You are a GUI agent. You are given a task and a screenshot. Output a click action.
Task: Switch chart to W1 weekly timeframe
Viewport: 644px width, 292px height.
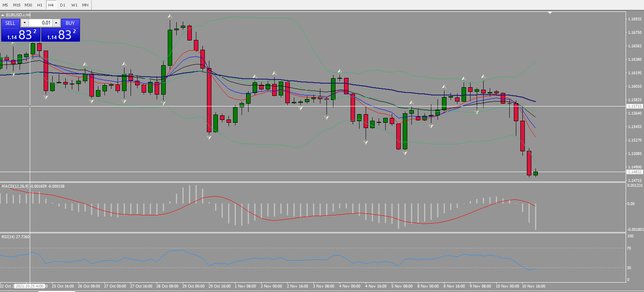tap(74, 5)
